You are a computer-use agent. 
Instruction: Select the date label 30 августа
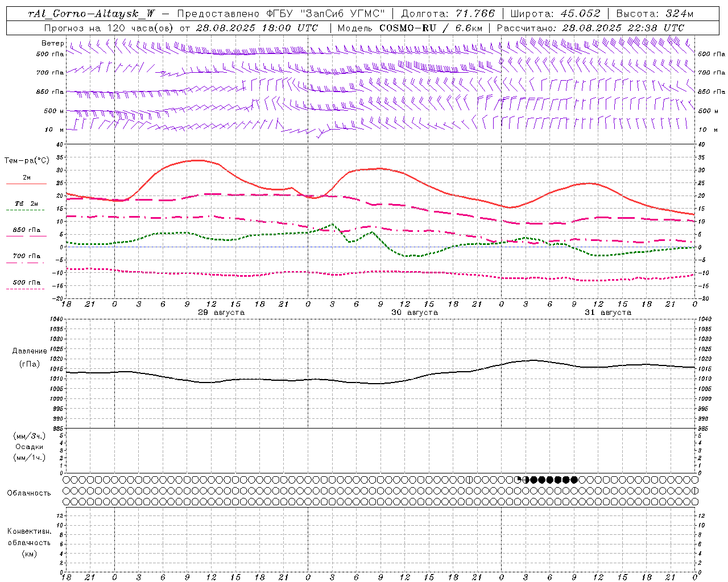[415, 313]
